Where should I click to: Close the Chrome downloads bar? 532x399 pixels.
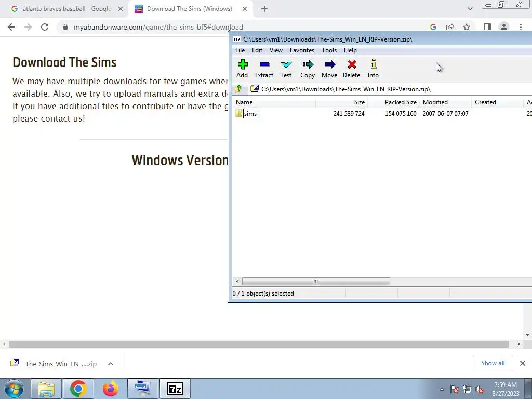(x=523, y=363)
